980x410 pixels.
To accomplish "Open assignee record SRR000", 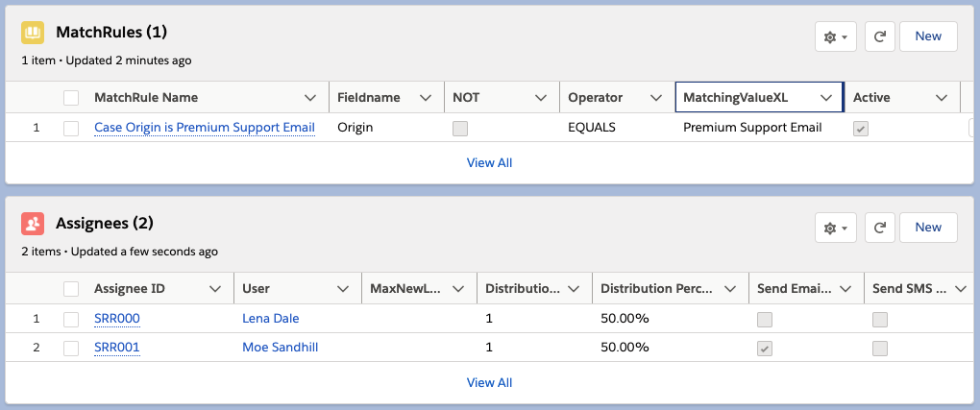I will (117, 319).
